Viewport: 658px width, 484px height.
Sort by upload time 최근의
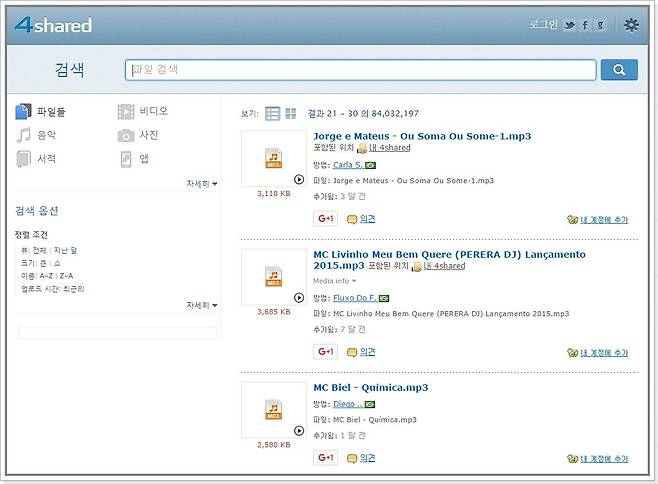coord(74,289)
